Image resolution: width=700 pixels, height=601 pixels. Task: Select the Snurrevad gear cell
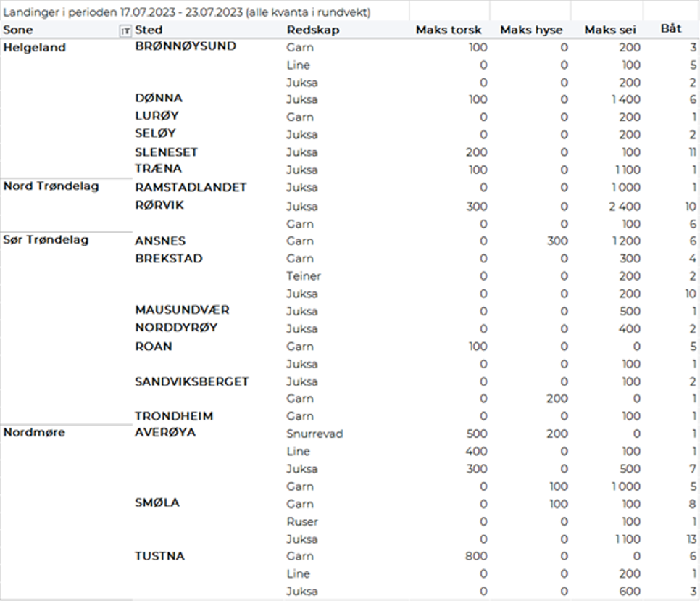(x=314, y=434)
